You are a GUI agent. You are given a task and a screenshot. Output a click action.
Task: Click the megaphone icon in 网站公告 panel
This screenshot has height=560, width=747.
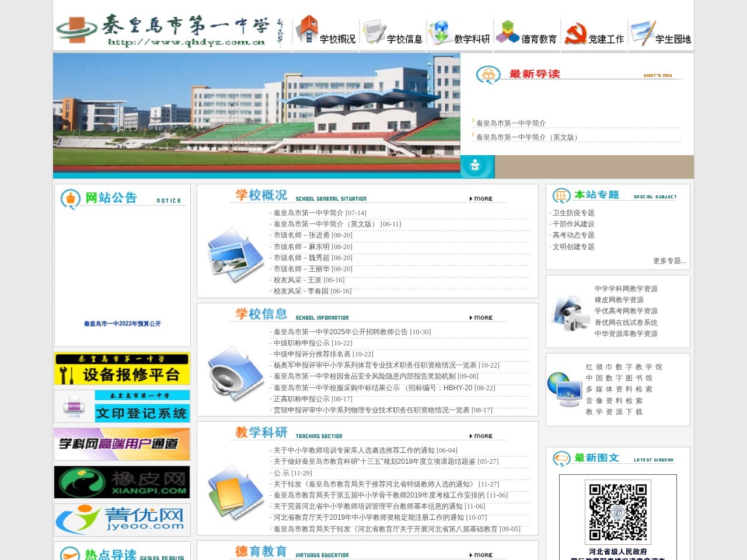pos(71,198)
